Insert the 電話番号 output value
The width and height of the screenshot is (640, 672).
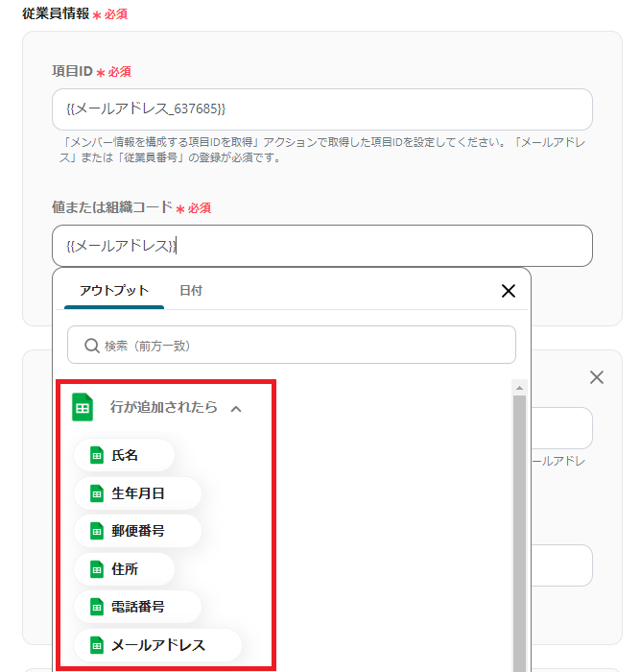click(x=138, y=607)
